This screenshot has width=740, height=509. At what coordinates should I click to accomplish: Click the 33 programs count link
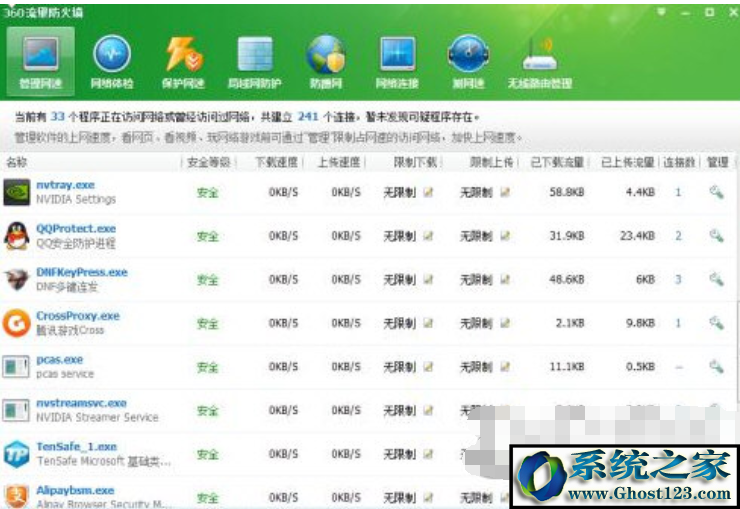57,116
